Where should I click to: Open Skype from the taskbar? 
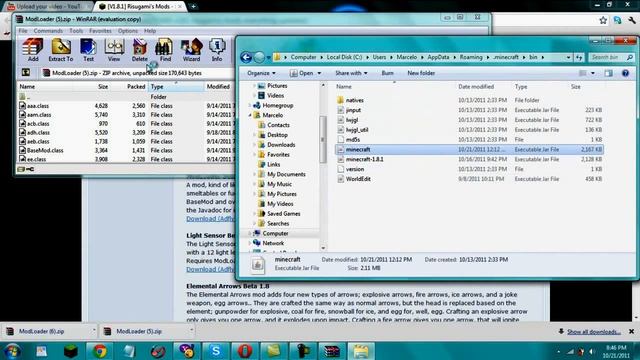coord(216,351)
